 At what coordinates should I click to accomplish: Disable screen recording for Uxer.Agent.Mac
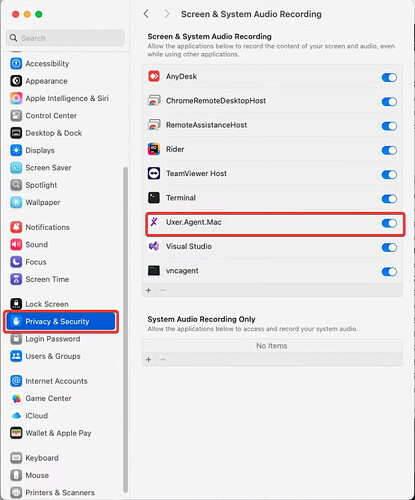pos(389,223)
